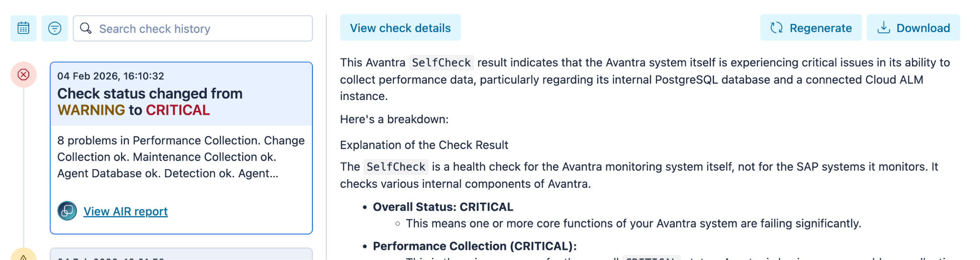Select the 04 Feb 2026, 16:10:32 timestamp
This screenshot has height=260, width=980.
point(111,76)
